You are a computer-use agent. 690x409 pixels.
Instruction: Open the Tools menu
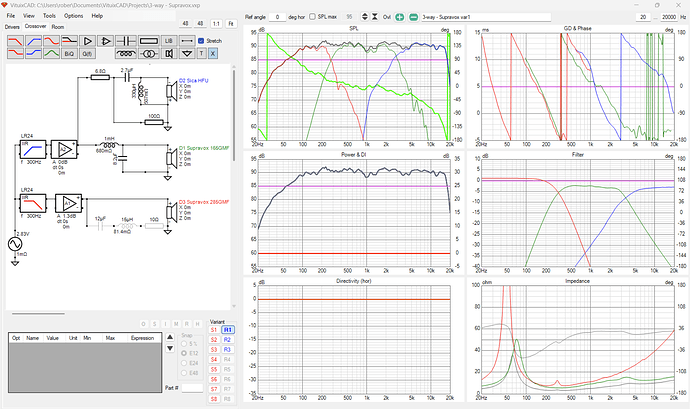point(48,17)
